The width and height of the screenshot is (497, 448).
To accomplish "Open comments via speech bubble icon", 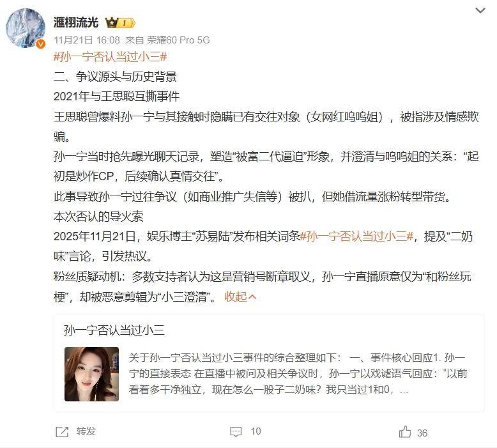I will pos(236,431).
